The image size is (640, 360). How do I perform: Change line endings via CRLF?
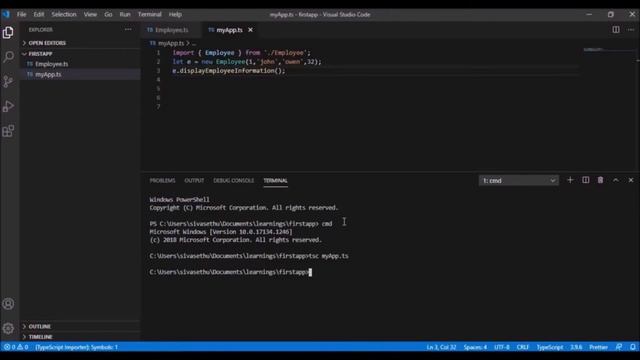pos(523,347)
